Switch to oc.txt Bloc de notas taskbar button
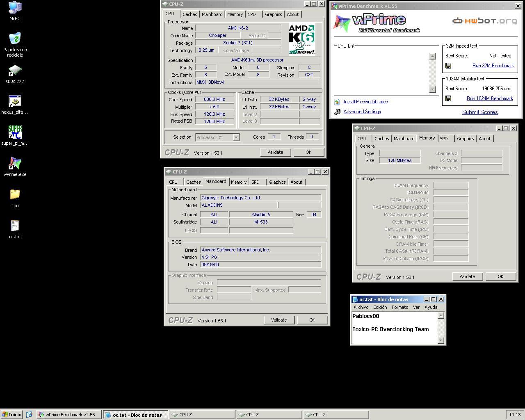The width and height of the screenshot is (525, 420). (136, 415)
